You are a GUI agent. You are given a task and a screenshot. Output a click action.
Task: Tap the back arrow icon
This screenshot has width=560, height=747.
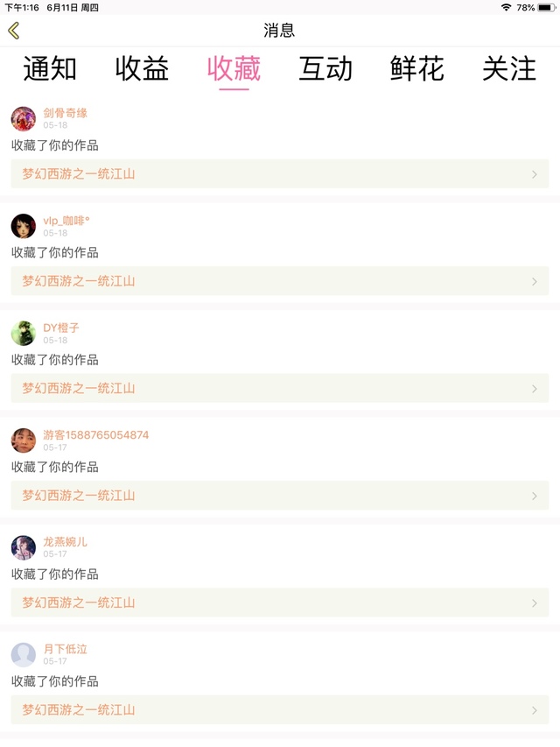coord(14,31)
